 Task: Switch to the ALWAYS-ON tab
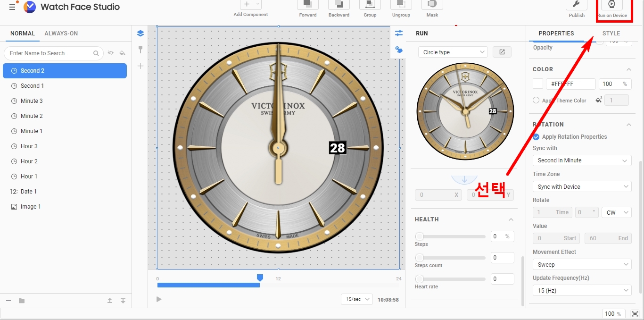(61, 34)
